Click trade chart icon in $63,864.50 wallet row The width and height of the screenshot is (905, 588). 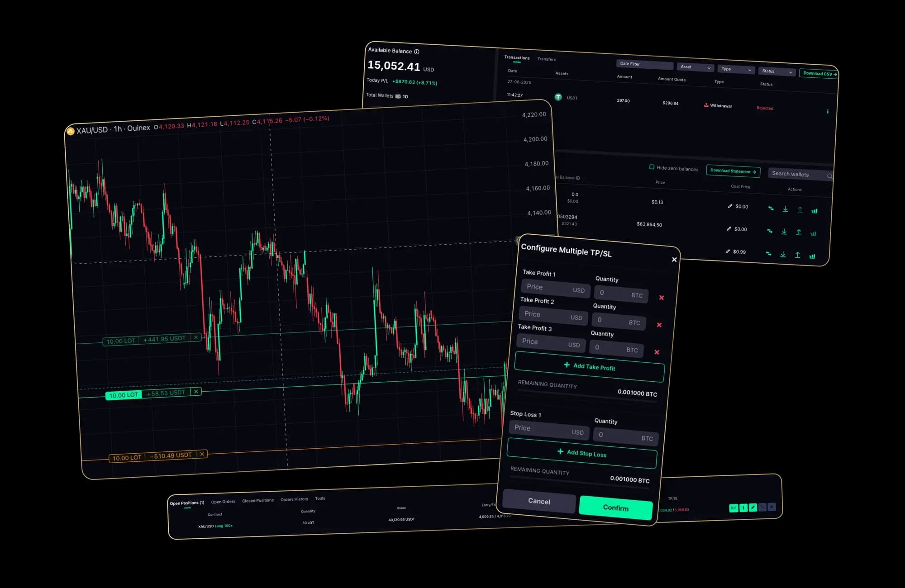point(813,233)
